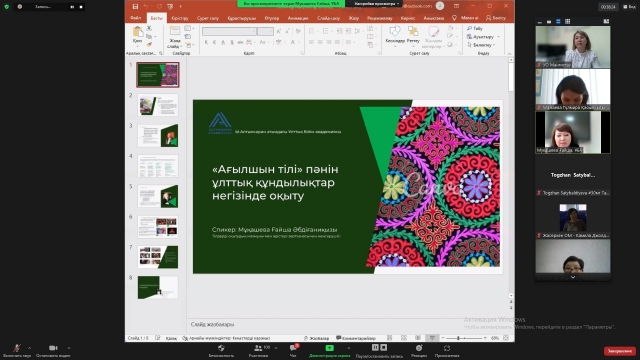Switch to the Анимация ribbon tab

[x=298, y=18]
